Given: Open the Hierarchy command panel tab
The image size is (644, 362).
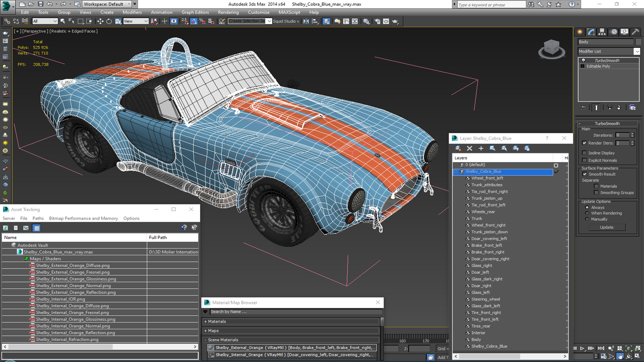Looking at the screenshot, I should coord(602,32).
